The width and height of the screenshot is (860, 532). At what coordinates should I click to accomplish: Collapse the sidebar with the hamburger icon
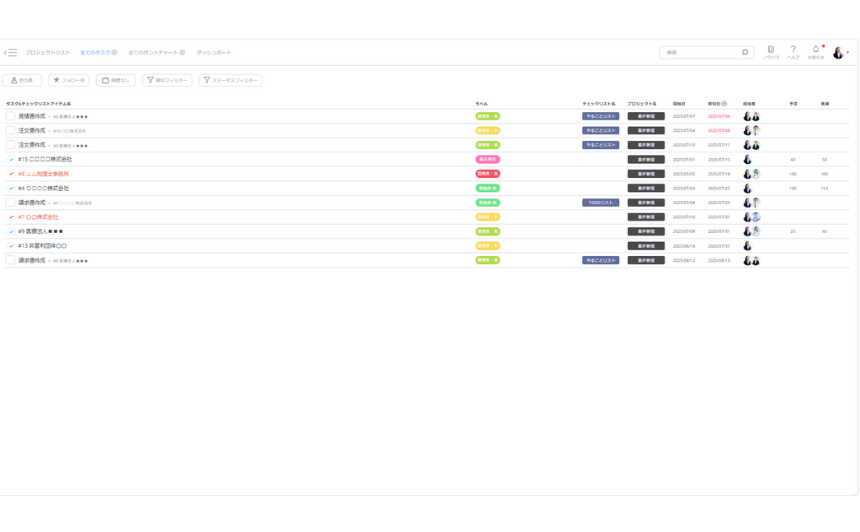click(11, 53)
